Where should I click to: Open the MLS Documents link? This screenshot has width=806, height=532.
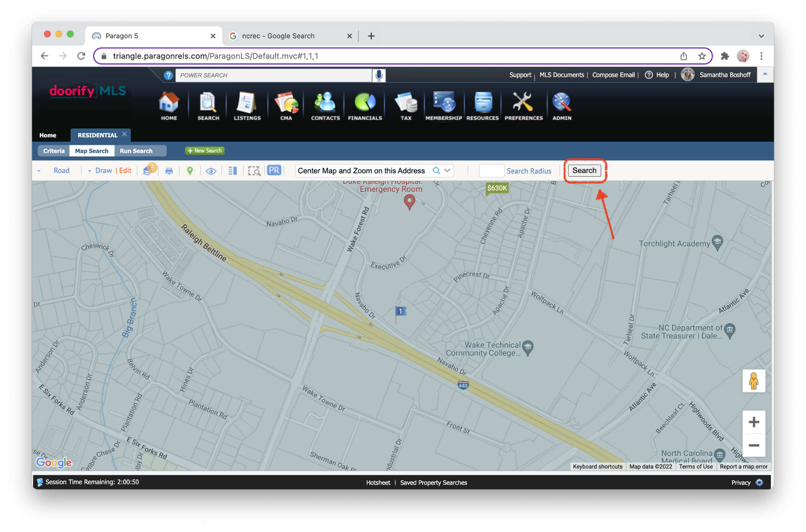coord(561,75)
